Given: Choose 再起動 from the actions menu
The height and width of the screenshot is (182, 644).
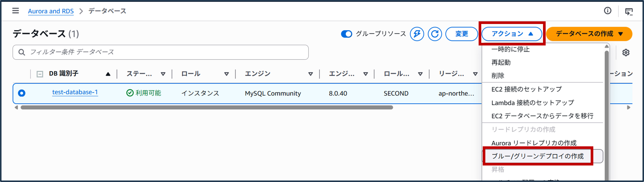Looking at the screenshot, I should [501, 62].
